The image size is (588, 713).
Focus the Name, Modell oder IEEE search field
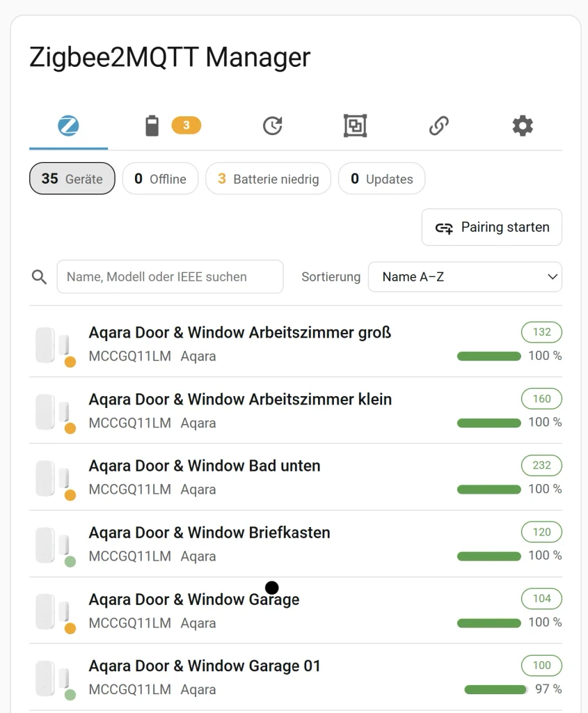pos(170,277)
